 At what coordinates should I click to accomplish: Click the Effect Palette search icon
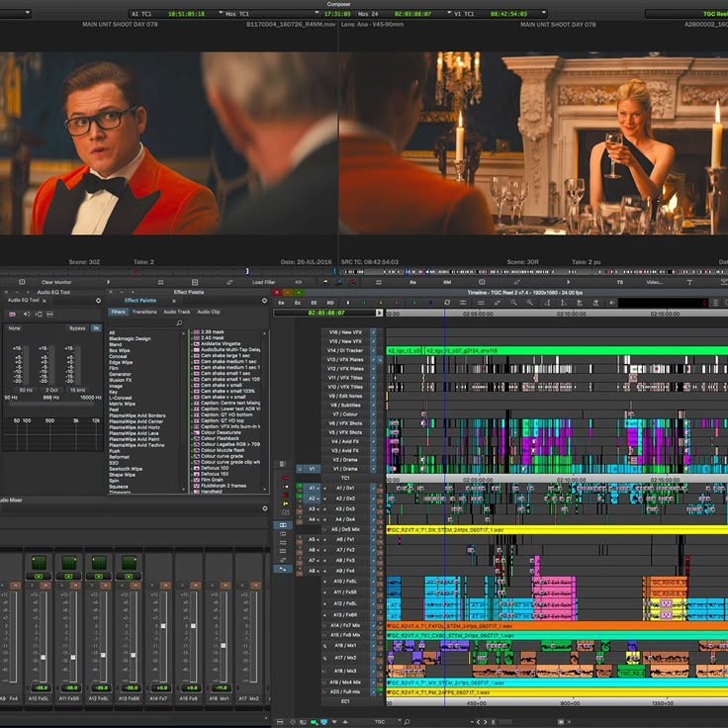pos(179,322)
